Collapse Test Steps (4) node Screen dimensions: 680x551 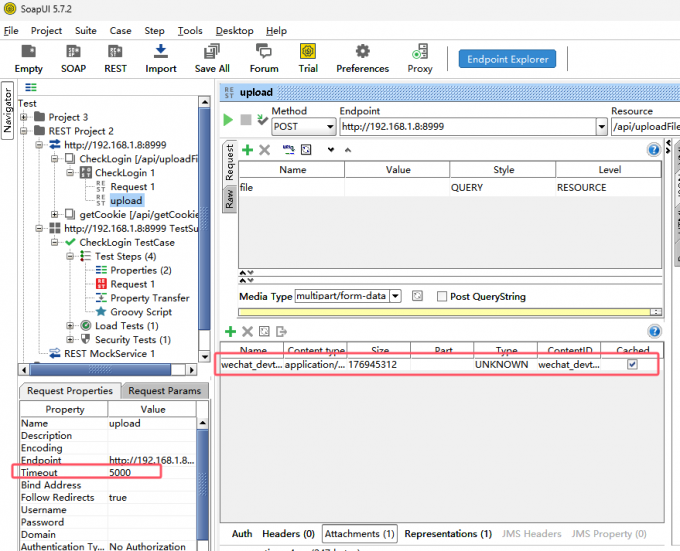click(x=70, y=256)
